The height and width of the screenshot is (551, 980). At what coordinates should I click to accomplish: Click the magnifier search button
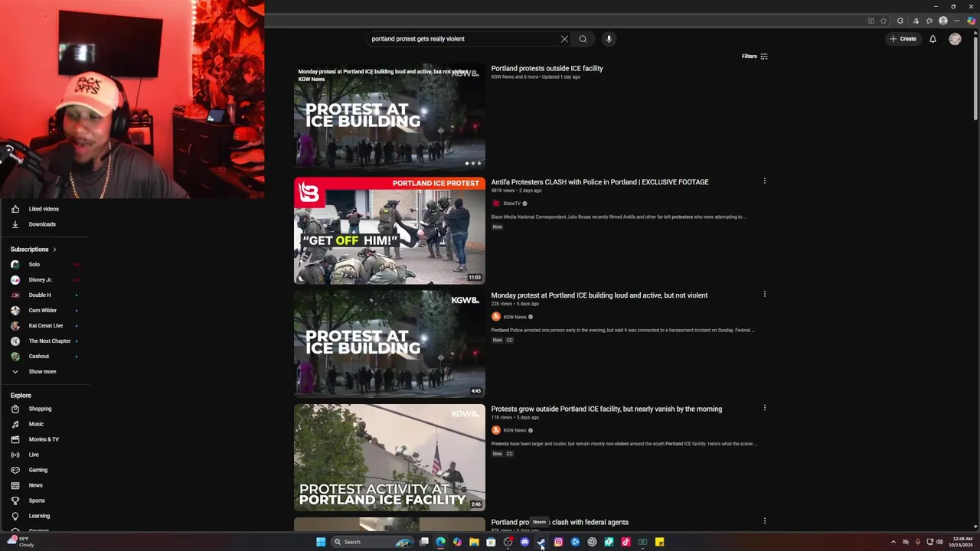point(583,39)
